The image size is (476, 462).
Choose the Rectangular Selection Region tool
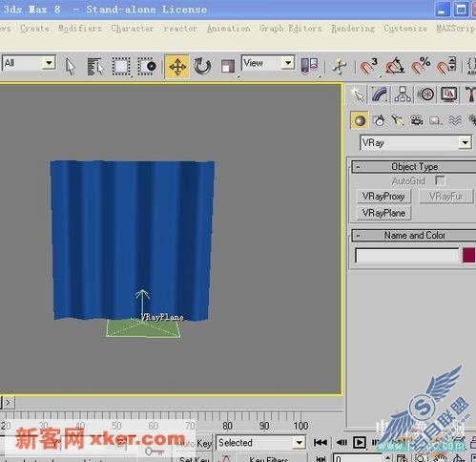point(121,67)
